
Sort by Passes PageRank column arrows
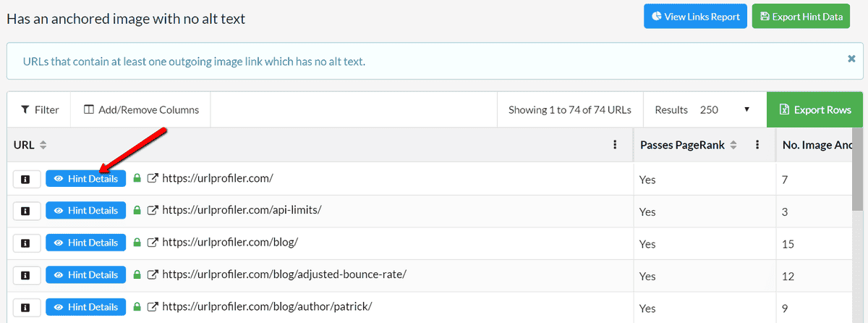pos(733,146)
